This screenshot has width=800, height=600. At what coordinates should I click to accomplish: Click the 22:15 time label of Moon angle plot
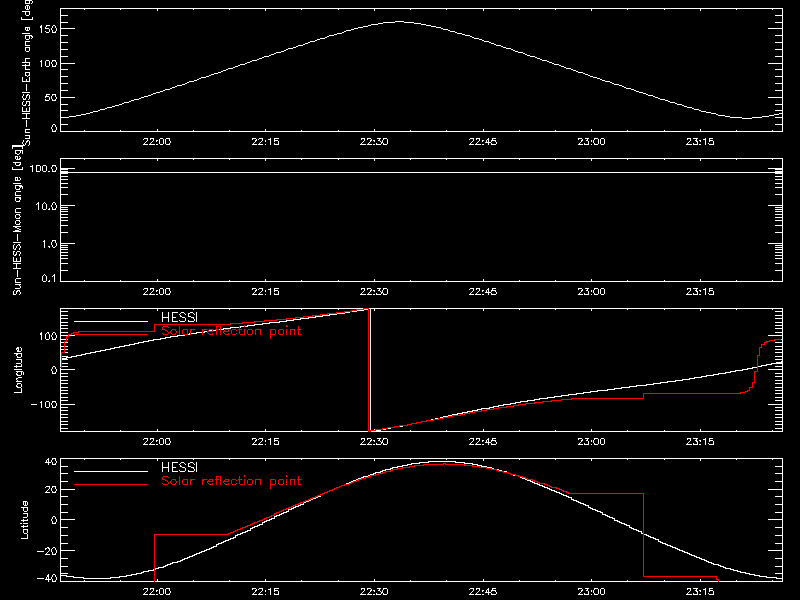pyautogui.click(x=265, y=291)
